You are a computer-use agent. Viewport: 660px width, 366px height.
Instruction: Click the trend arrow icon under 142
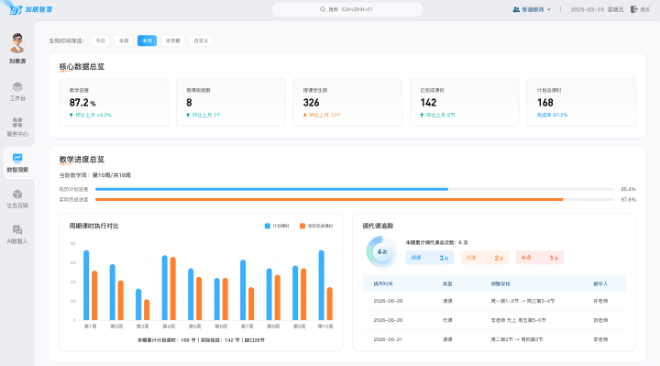point(422,115)
